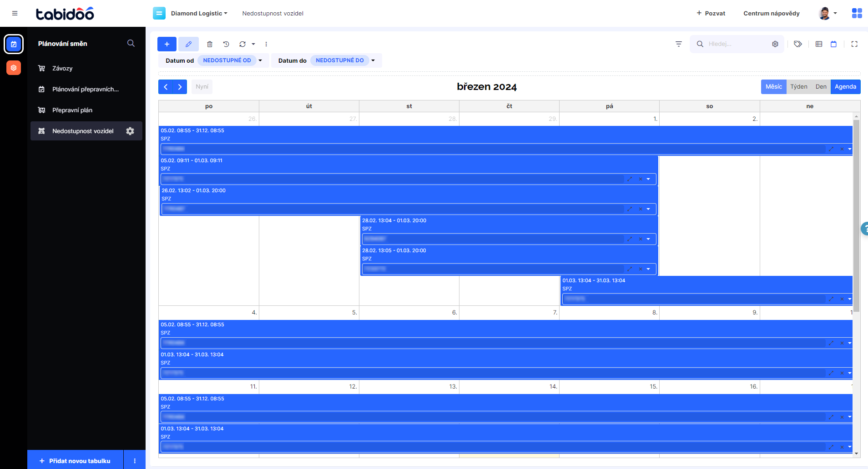This screenshot has width=868, height=469.
Task: Click the refresh data icon
Action: click(242, 44)
